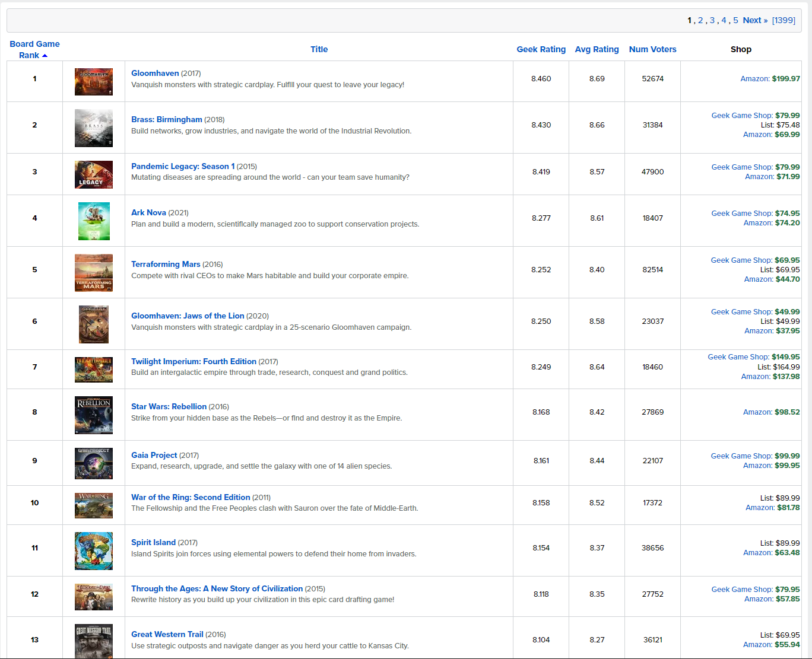Click Twilight Imperium average rating 8.64

[x=597, y=367]
